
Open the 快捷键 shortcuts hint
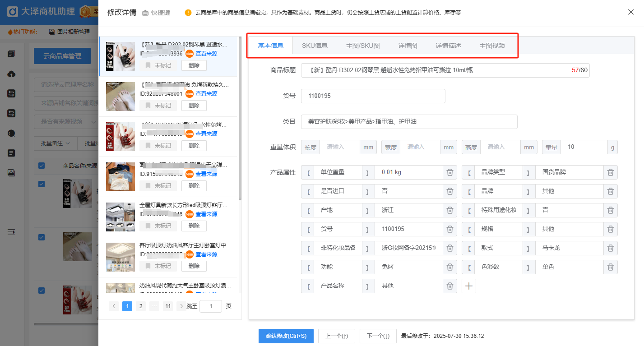click(156, 13)
